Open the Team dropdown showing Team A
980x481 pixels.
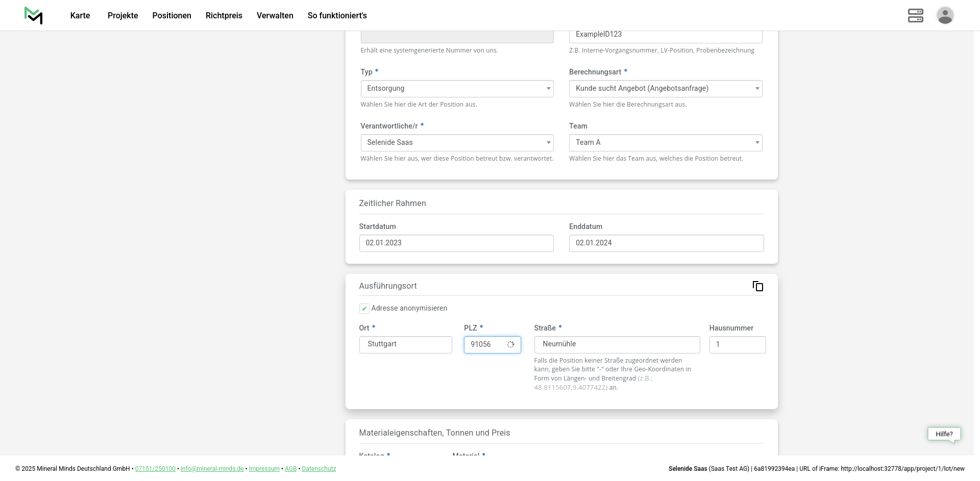tap(665, 143)
